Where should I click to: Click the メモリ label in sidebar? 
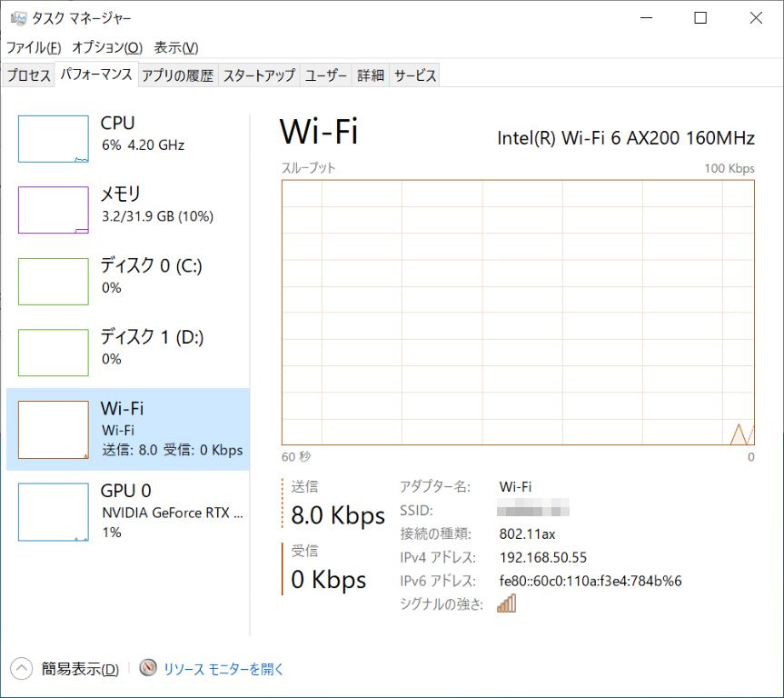click(121, 194)
